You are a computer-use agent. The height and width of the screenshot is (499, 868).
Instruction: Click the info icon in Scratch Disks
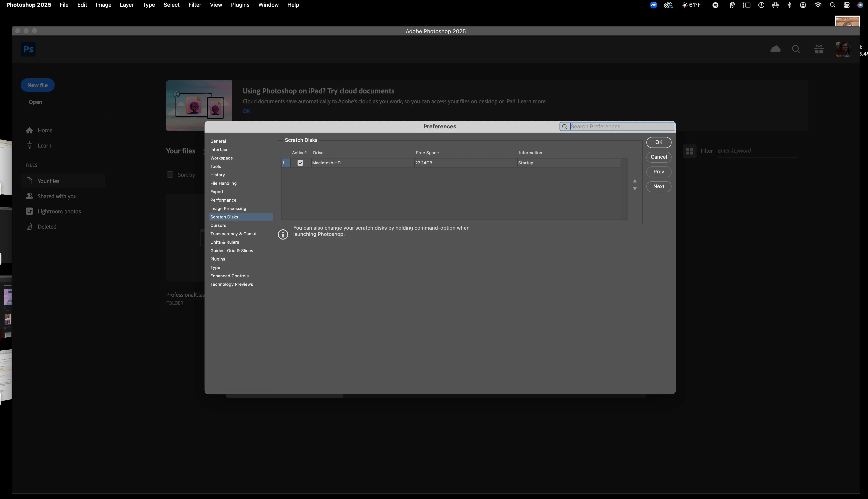[283, 234]
